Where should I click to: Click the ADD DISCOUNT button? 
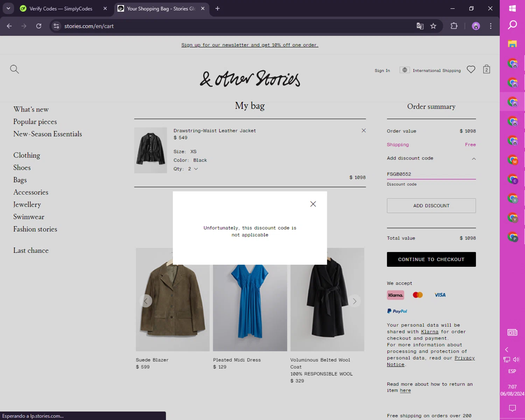click(431, 206)
